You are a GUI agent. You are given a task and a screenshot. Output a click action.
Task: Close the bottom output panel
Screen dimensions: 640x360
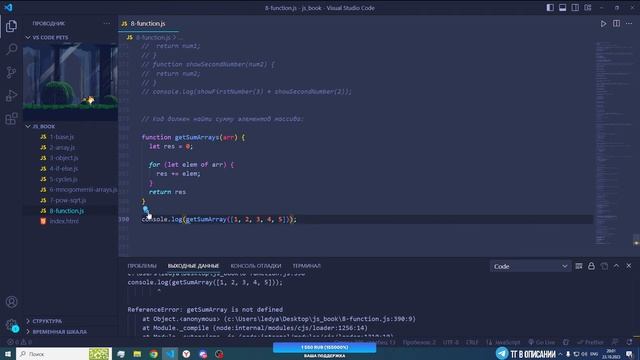(629, 266)
